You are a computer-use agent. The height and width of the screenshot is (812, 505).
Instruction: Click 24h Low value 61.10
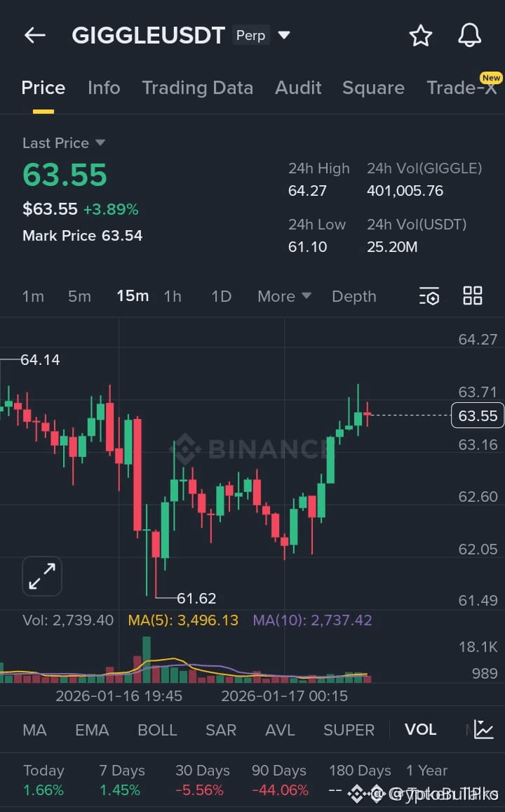(x=307, y=246)
